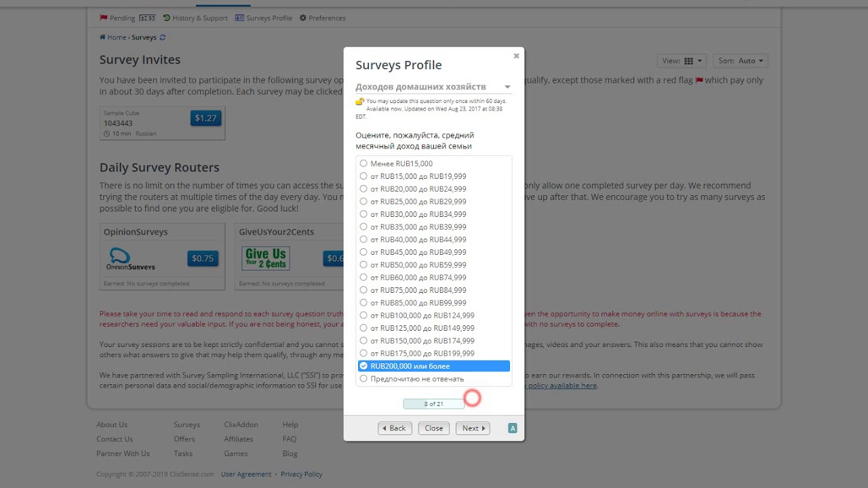The width and height of the screenshot is (868, 488).
Task: Select Предпочитаю не отвечать option
Action: point(434,379)
